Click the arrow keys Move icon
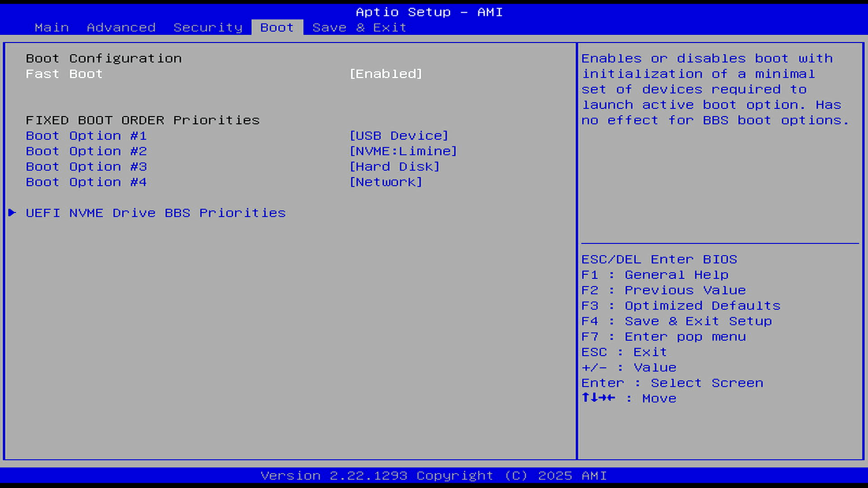The image size is (868, 488). pyautogui.click(x=598, y=398)
